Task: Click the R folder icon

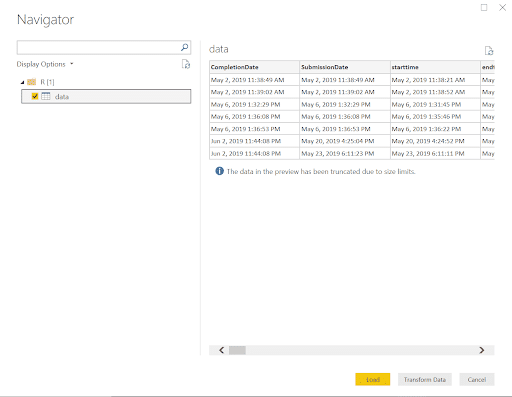Action: (x=32, y=82)
